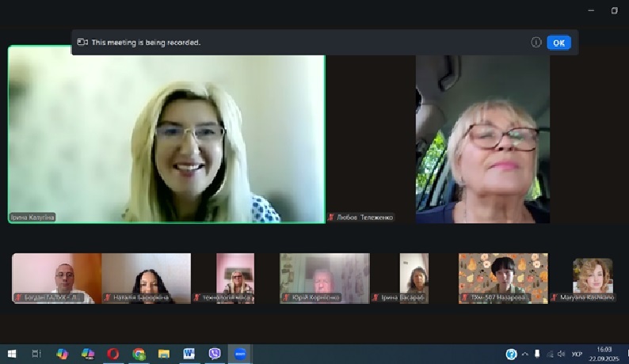Open the Windows Start menu

coord(12,354)
